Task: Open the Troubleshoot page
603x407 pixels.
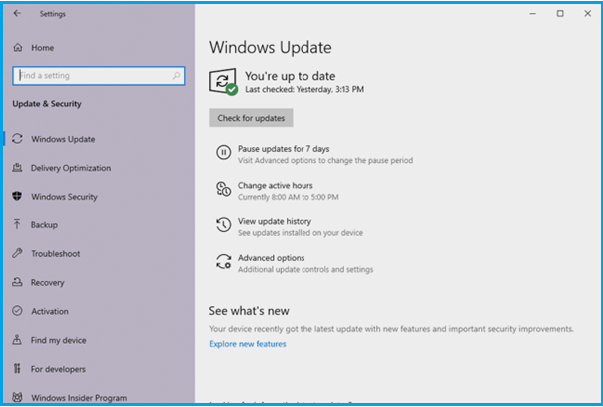Action: click(56, 254)
